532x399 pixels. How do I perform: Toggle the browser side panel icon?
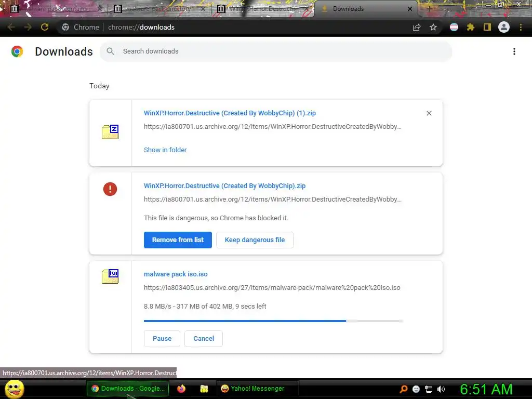pos(487,27)
